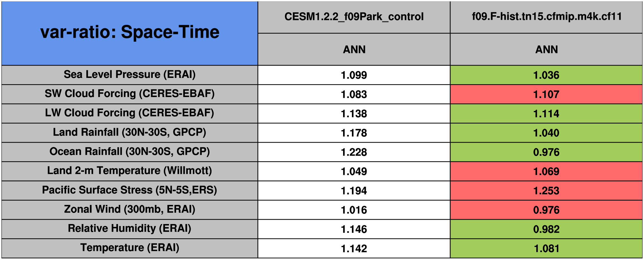This screenshot has width=644, height=260.
Task: Click the "var-ratio: Space-Time" blue title cell
Action: 130,33
